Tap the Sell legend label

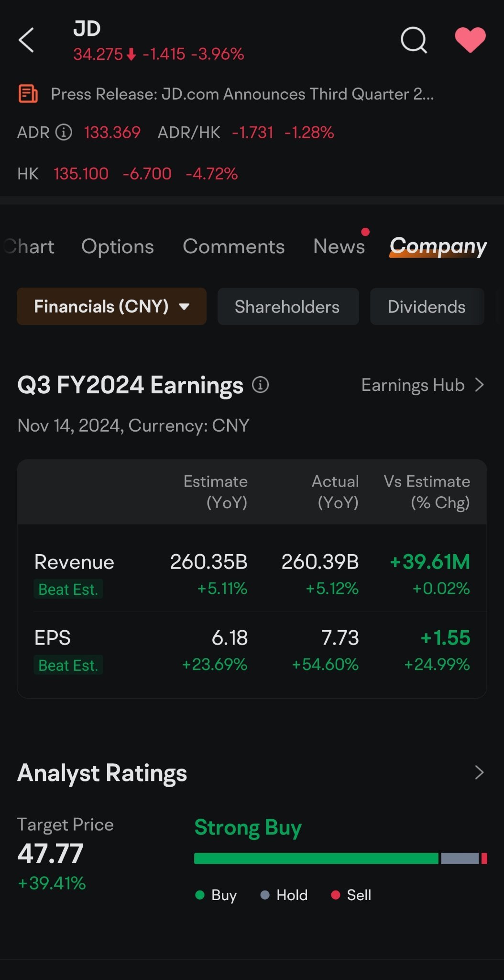point(359,895)
